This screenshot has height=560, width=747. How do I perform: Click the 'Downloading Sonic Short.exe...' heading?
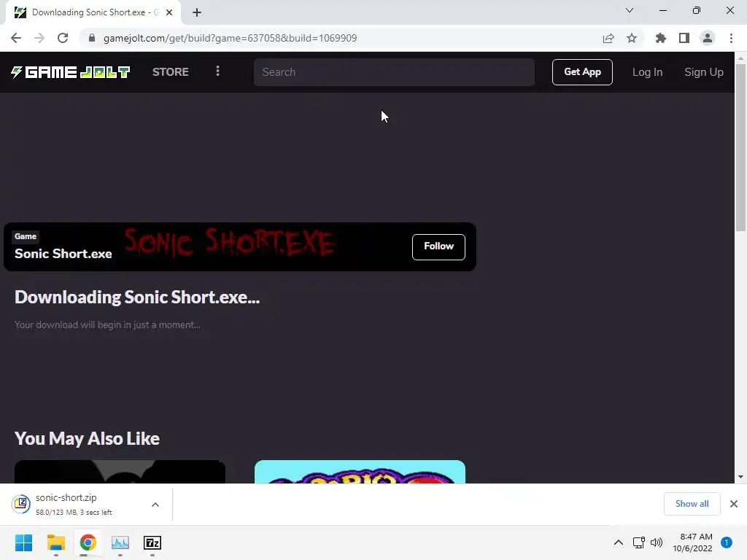point(137,297)
